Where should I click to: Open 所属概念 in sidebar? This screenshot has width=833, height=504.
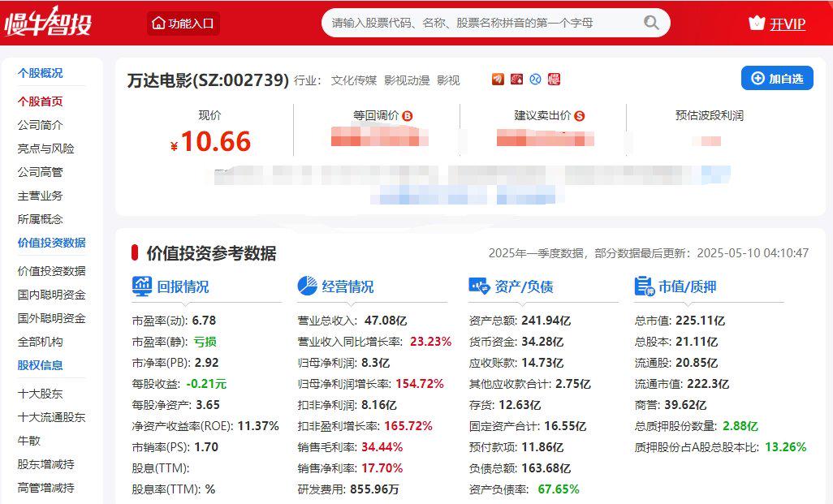(41, 219)
